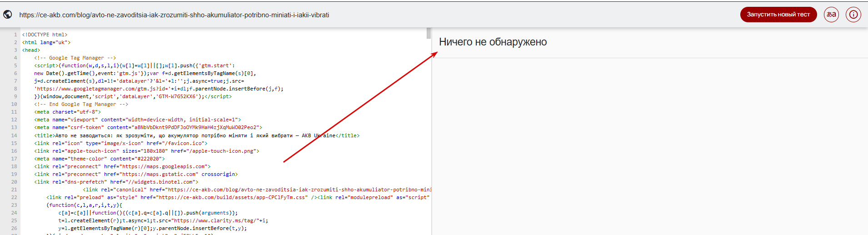The image size is (868, 235).
Task: Click the globe icon beside the URL
Action: click(8, 15)
